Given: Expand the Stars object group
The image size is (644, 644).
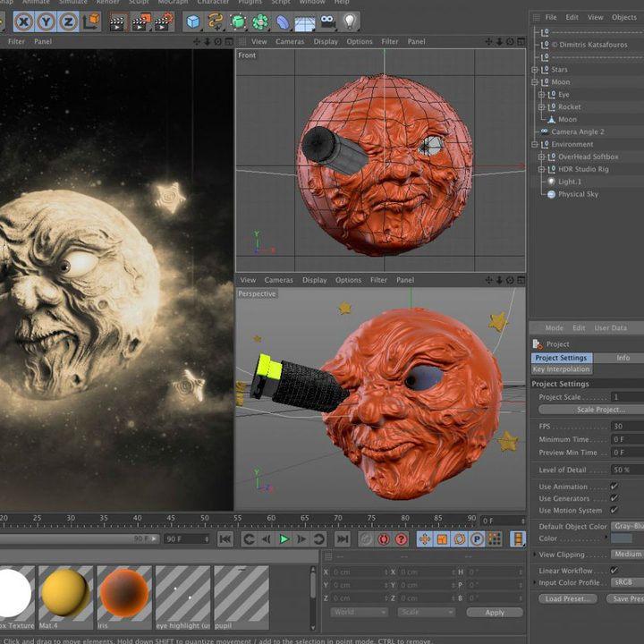Looking at the screenshot, I should [x=535, y=70].
